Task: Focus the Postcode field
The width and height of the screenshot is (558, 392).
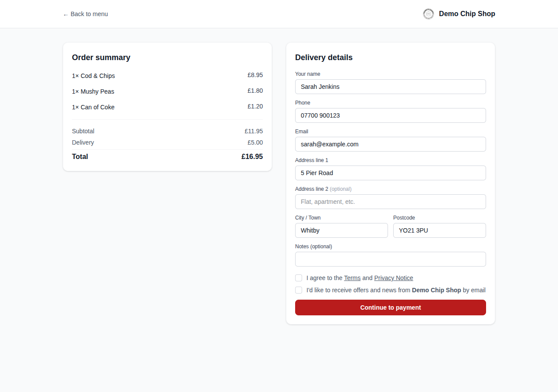Action: coord(439,230)
